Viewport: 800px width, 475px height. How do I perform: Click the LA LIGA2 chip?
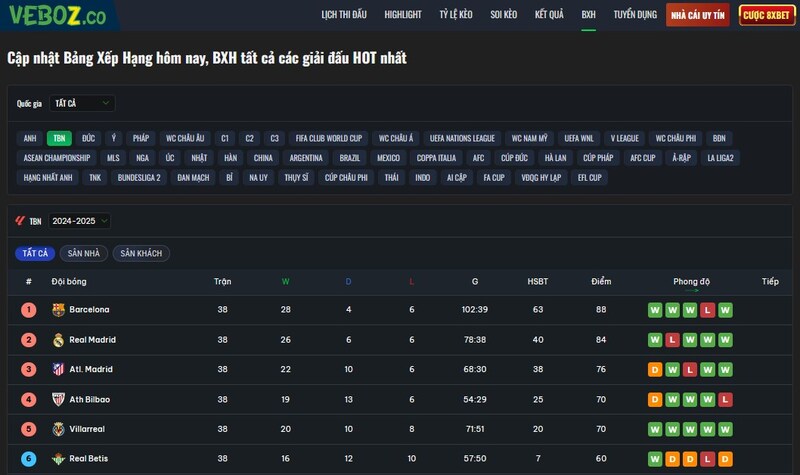pos(720,158)
